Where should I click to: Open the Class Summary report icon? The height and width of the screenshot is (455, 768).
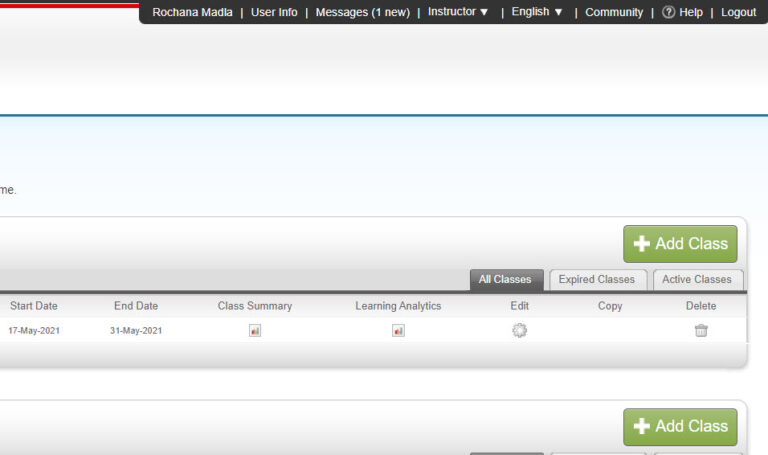[x=255, y=331]
